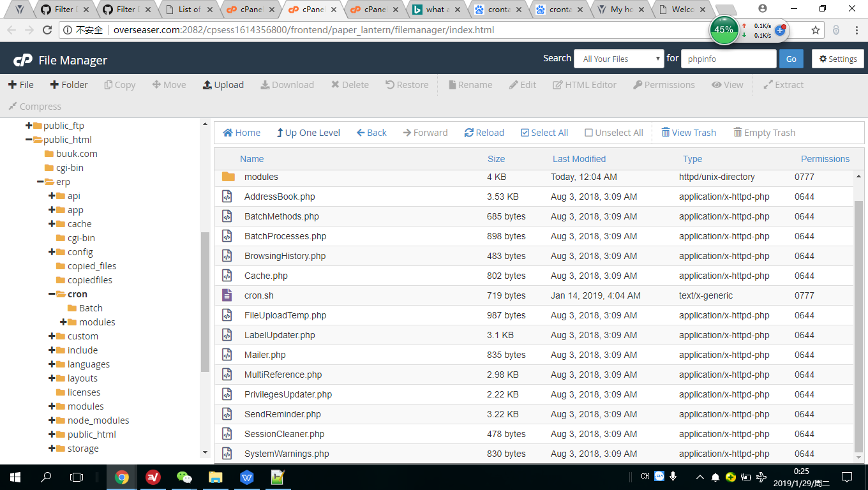Open Batch folder in tree
The width and height of the screenshot is (868, 490).
(x=91, y=308)
